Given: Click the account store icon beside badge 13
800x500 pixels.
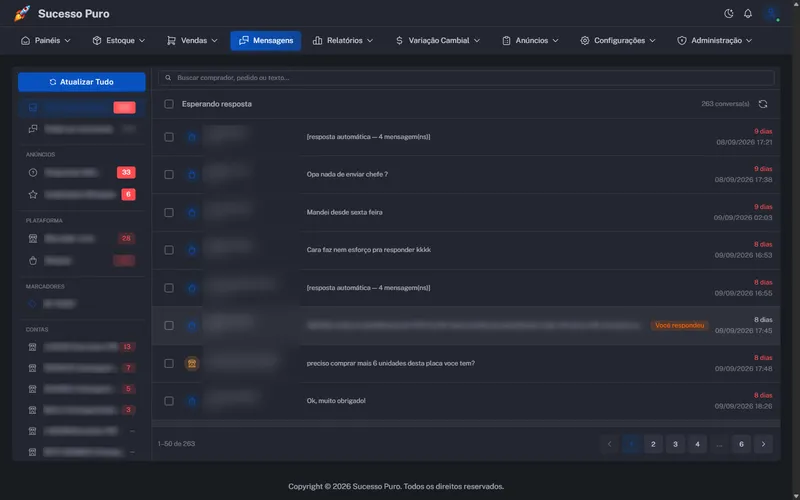Looking at the screenshot, I should tap(33, 347).
